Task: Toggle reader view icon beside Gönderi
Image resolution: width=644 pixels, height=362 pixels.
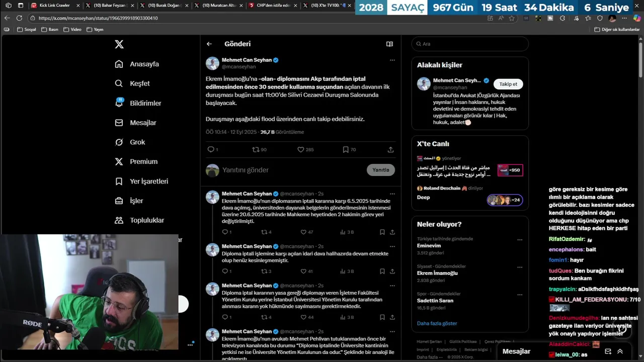Action: [389, 44]
